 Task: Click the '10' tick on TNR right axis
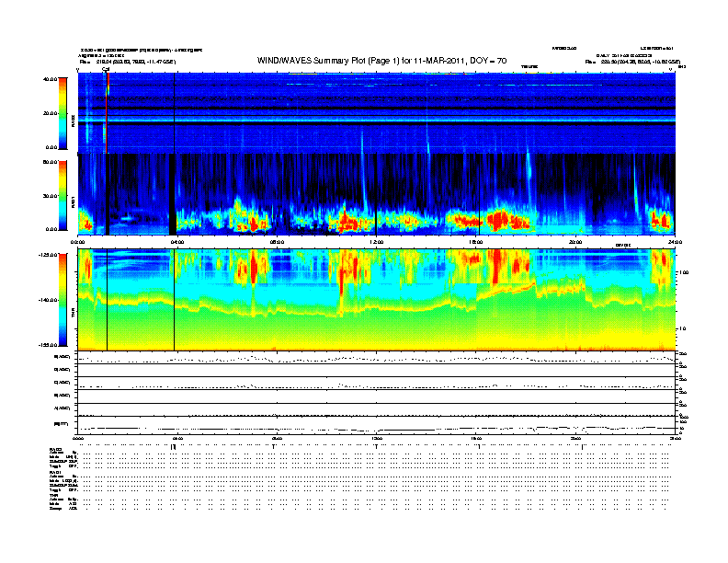682,328
